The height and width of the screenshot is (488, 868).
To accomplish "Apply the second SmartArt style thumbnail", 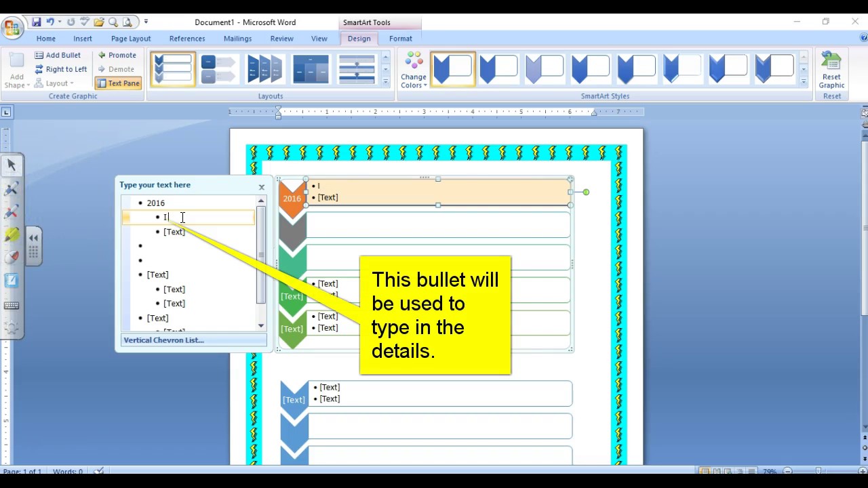I will 498,69.
